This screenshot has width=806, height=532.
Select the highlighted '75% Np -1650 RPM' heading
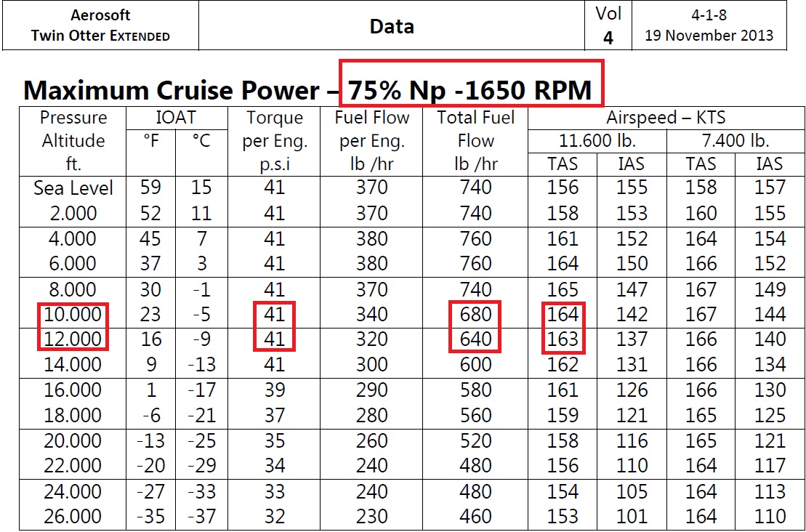470,90
